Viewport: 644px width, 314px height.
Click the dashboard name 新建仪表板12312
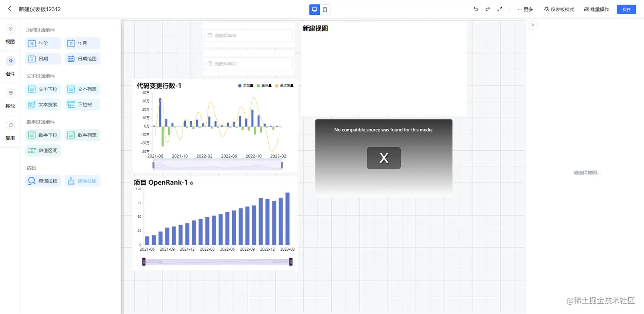(40, 9)
